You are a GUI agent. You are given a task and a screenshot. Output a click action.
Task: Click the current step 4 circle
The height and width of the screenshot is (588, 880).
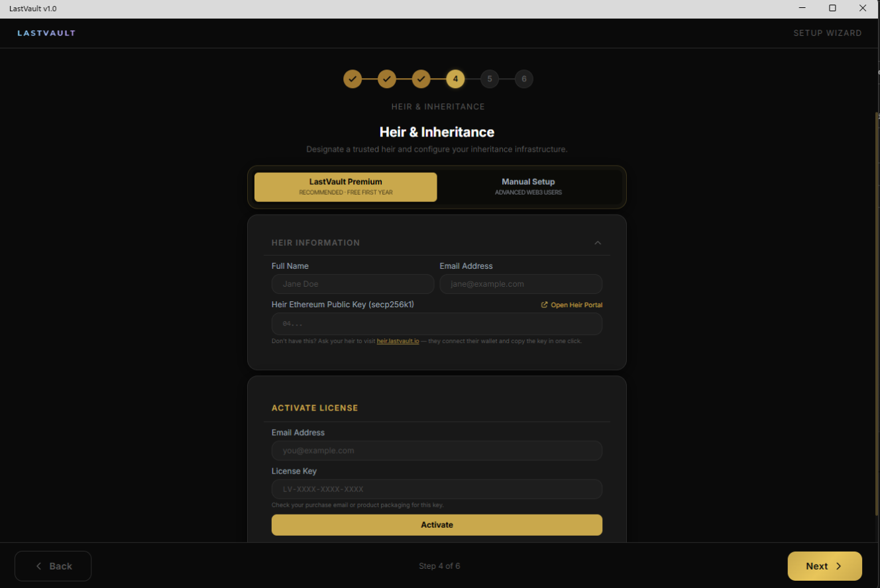pos(455,79)
